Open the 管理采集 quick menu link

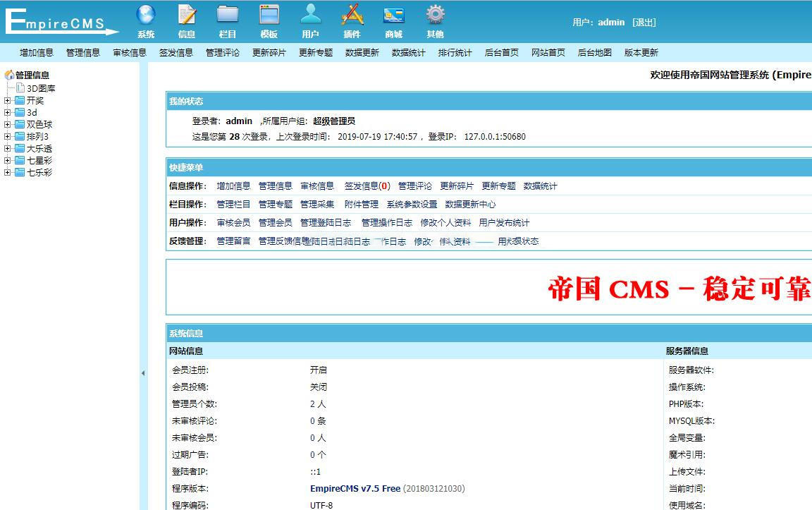pyautogui.click(x=317, y=204)
